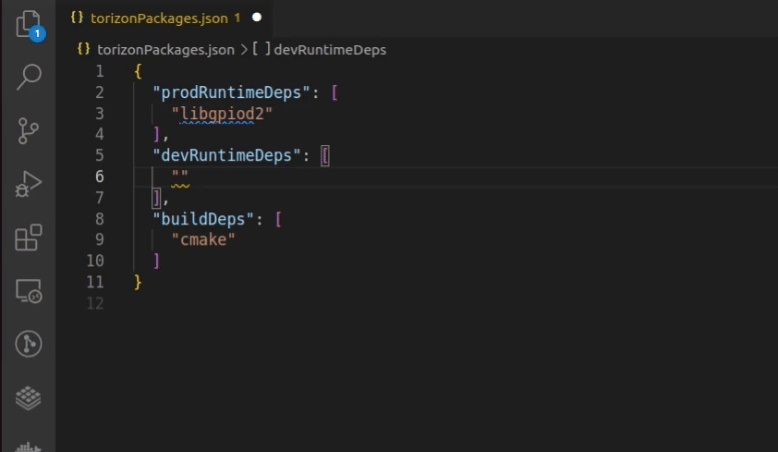The image size is (778, 452).
Task: Open the Extensions view icon
Action: [x=28, y=238]
